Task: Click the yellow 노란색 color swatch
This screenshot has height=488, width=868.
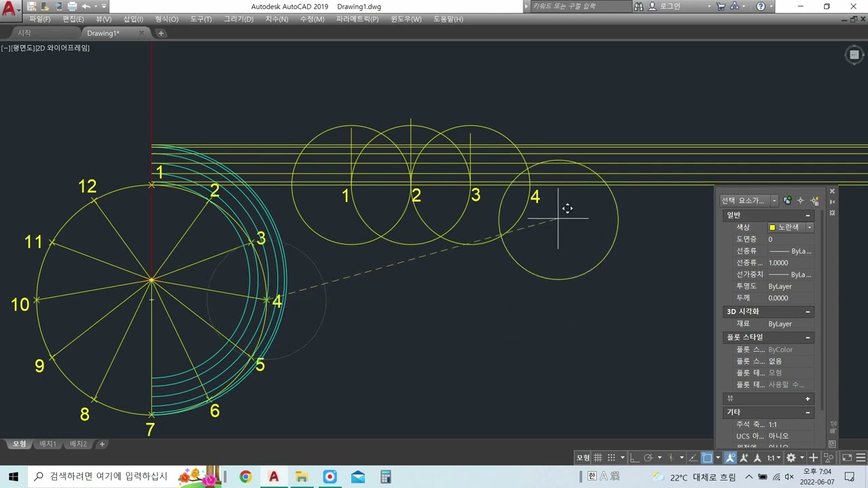Action: pos(772,228)
